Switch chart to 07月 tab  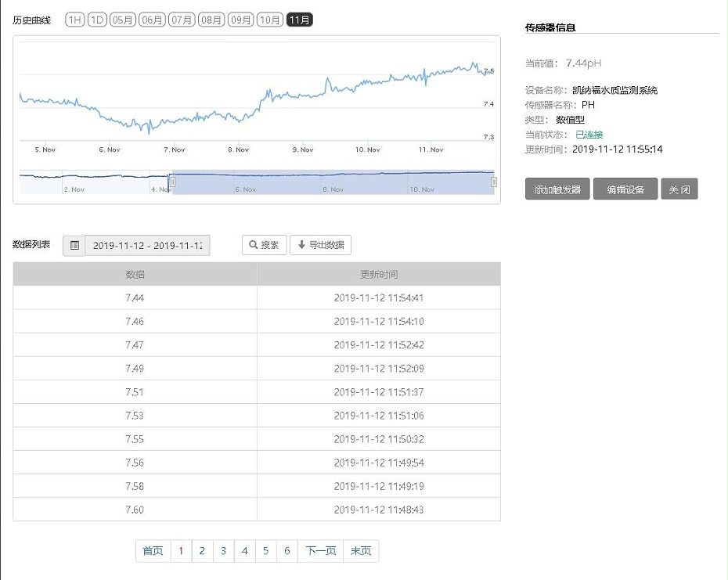tap(182, 20)
